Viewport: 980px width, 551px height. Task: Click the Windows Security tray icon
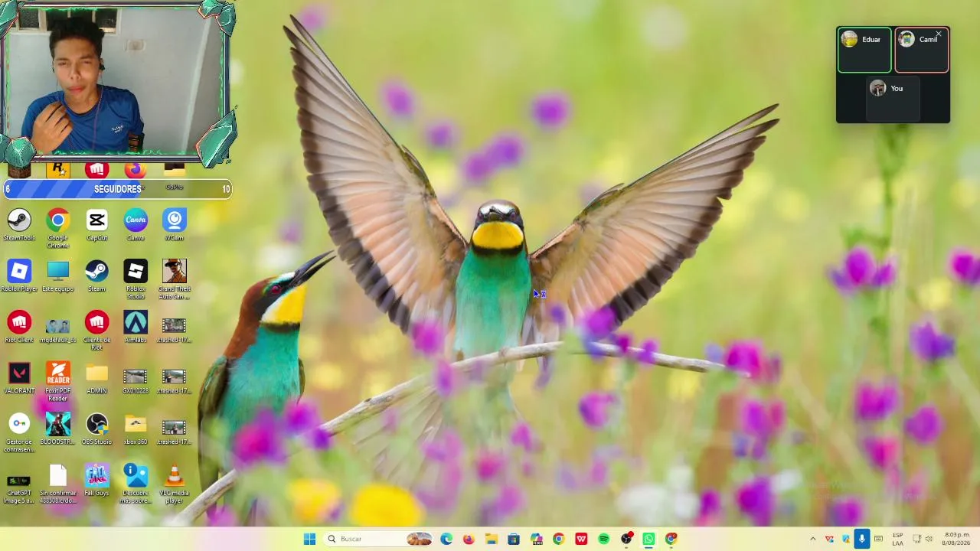pyautogui.click(x=845, y=539)
